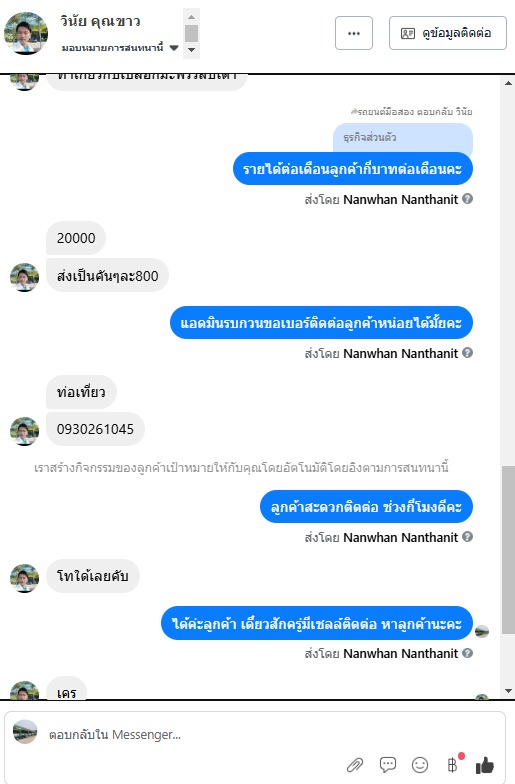Click quoted reply bubble ธุรกิจส่วนตัว

(x=403, y=138)
